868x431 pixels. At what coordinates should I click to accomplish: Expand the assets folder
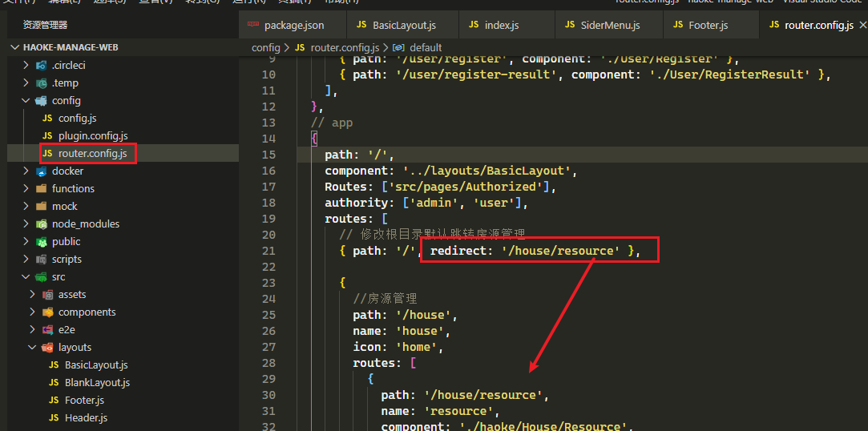(x=32, y=294)
